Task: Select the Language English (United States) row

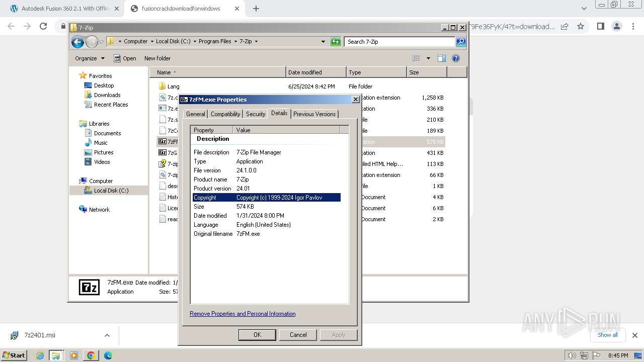Action: pyautogui.click(x=267, y=225)
